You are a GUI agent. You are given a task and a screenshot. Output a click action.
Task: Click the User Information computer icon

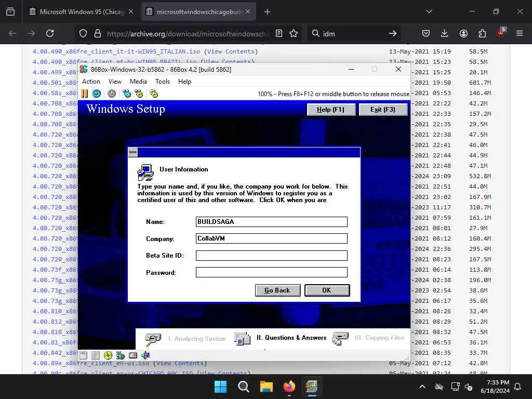tap(145, 172)
